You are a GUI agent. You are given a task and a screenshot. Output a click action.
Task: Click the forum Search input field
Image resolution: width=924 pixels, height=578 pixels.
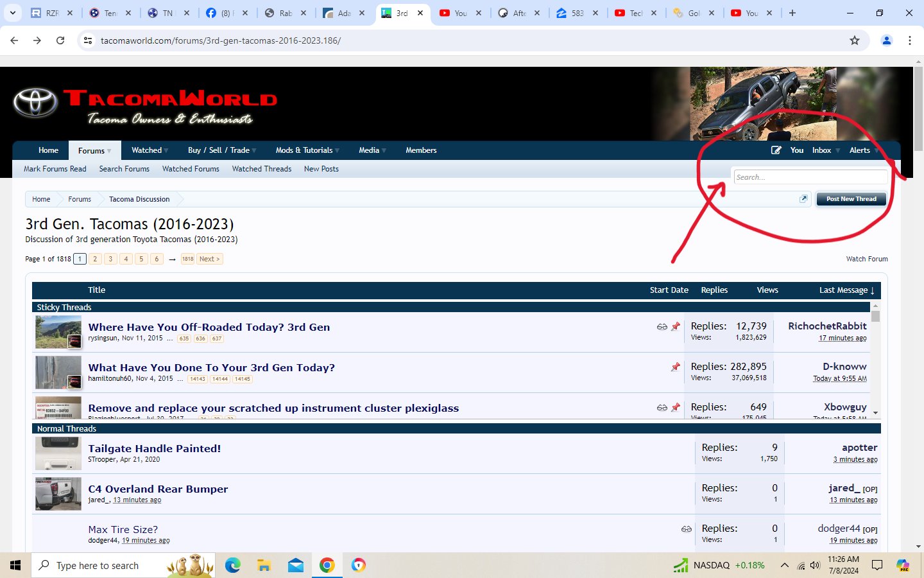coord(810,177)
